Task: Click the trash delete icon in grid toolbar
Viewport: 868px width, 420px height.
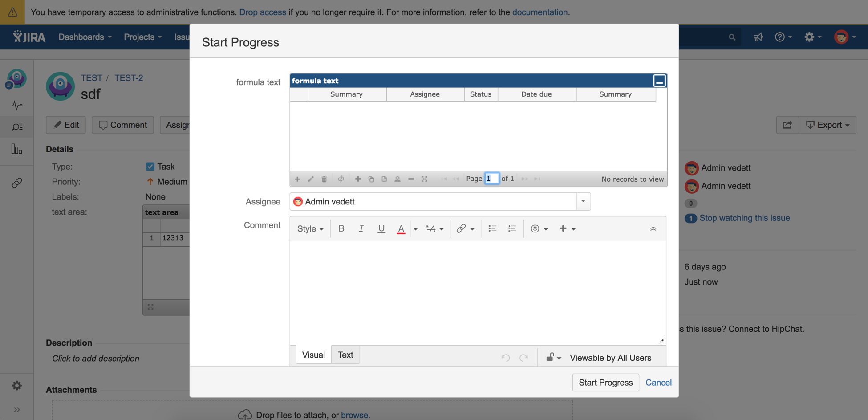Action: (x=324, y=179)
